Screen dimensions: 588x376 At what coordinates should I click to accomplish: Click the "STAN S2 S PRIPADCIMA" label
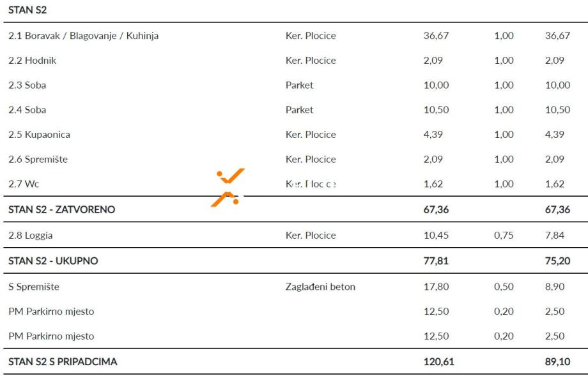tap(63, 362)
